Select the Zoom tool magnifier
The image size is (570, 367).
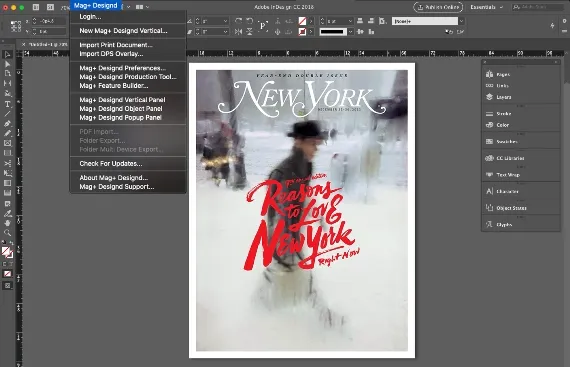(7, 233)
